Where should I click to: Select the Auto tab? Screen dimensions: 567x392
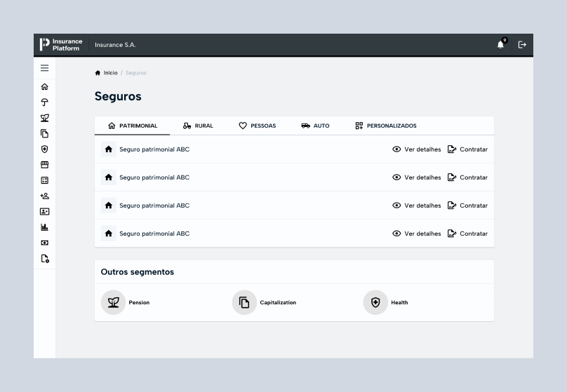[315, 126]
